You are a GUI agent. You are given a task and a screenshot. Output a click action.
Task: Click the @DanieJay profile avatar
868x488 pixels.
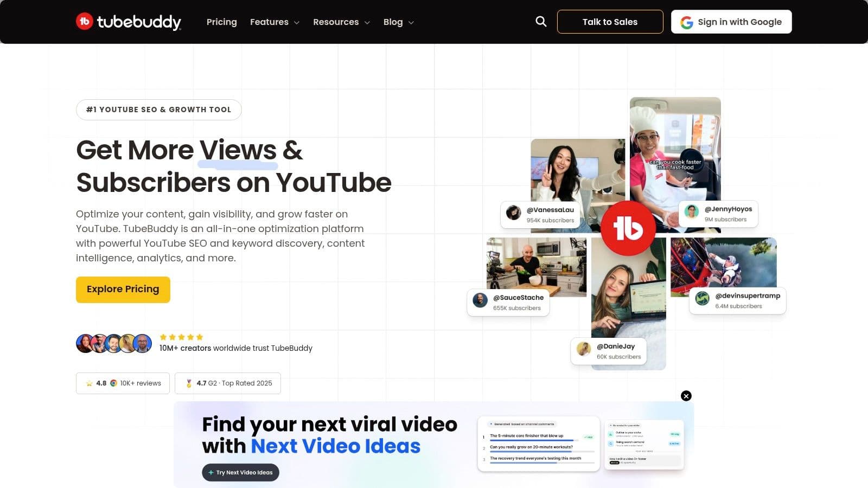coord(584,349)
